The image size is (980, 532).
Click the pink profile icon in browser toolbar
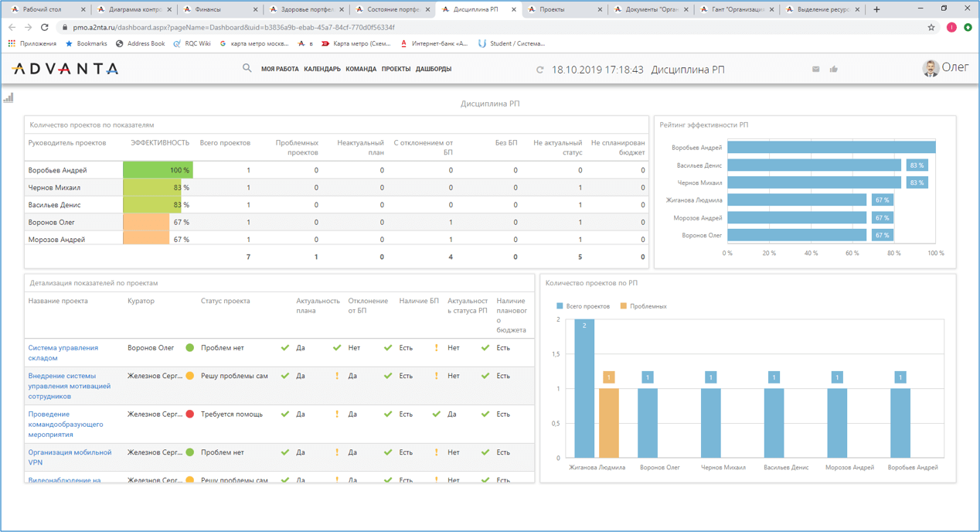coord(951,27)
